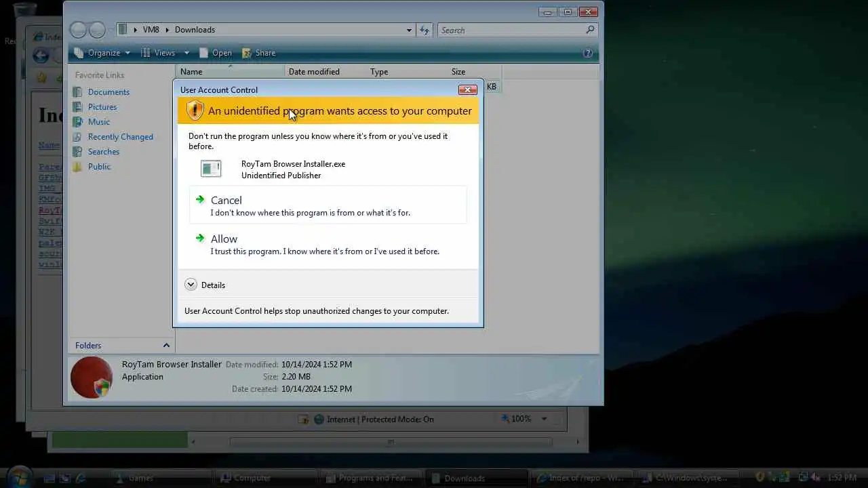Open the address bar history dropdown

(409, 30)
